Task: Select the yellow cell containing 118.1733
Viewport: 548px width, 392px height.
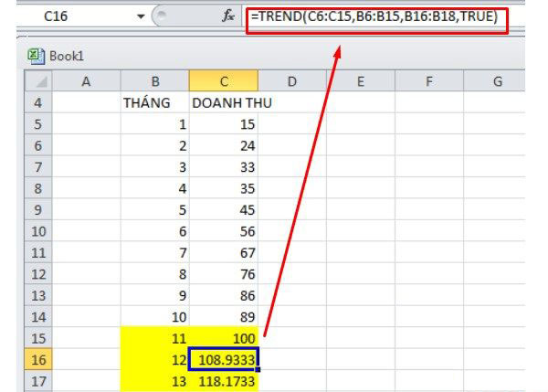Action: point(223,380)
